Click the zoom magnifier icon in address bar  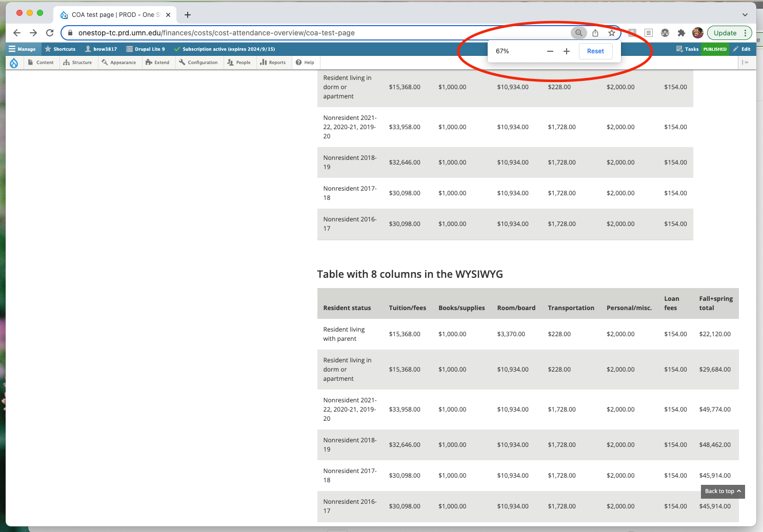click(578, 33)
